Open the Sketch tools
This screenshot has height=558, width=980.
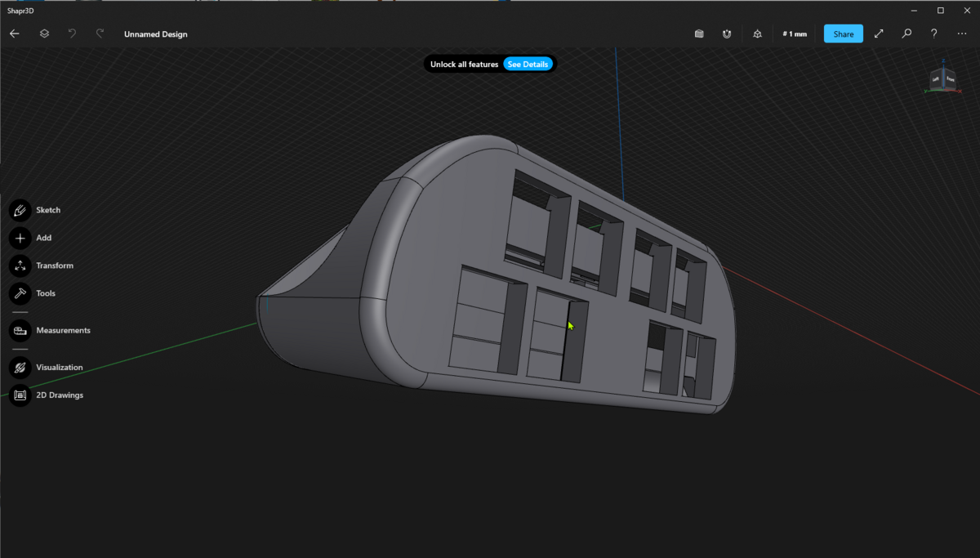[x=20, y=210]
